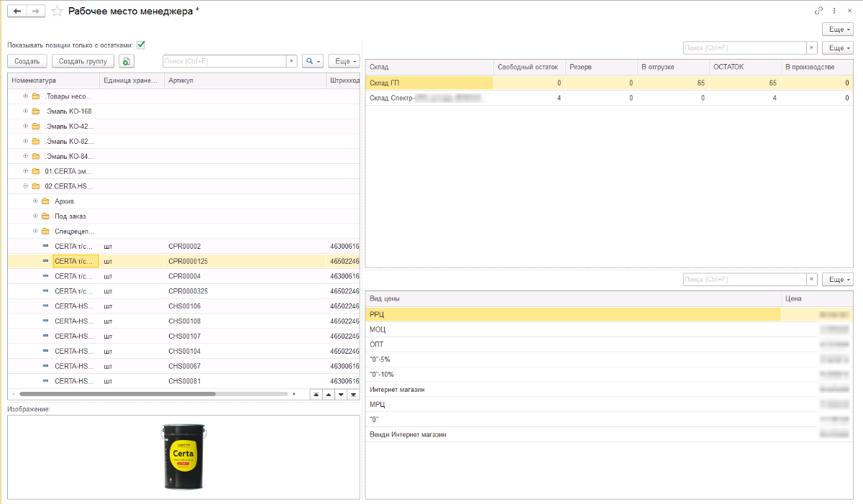This screenshot has height=504, width=863.
Task: Go back with the left arrow button
Action: coord(17,11)
